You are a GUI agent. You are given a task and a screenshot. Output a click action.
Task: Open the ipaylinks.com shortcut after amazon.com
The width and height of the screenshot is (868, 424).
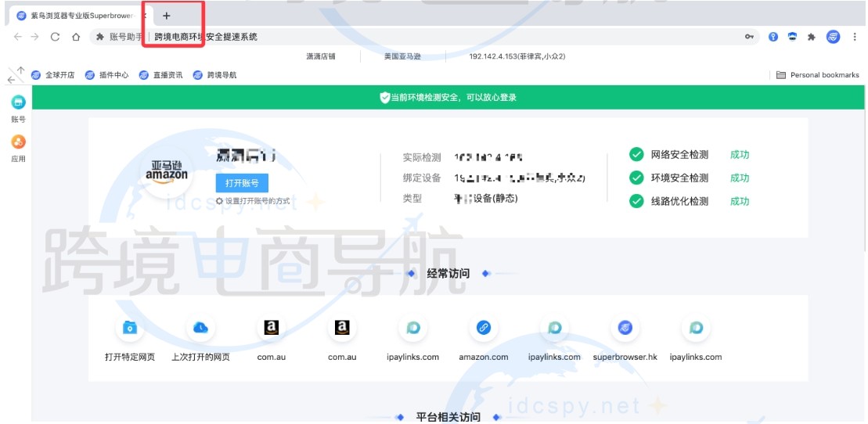point(554,329)
